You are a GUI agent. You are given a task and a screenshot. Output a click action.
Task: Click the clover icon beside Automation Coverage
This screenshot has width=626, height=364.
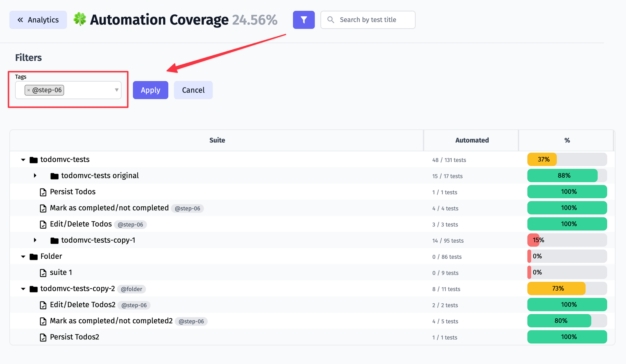click(80, 19)
